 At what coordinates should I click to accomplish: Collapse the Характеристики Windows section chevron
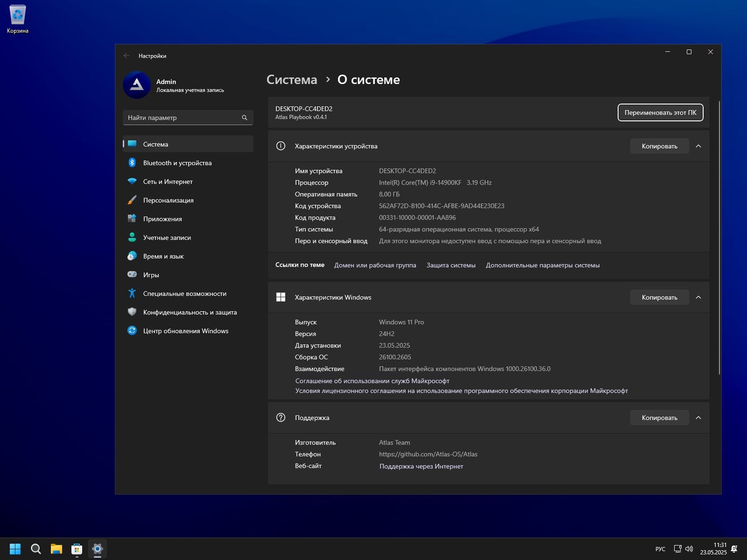(698, 297)
